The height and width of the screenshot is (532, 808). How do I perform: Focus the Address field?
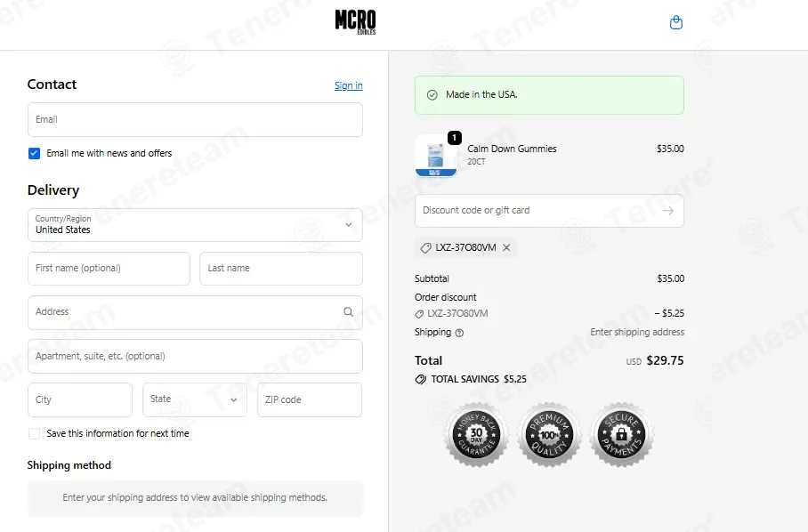tap(195, 312)
